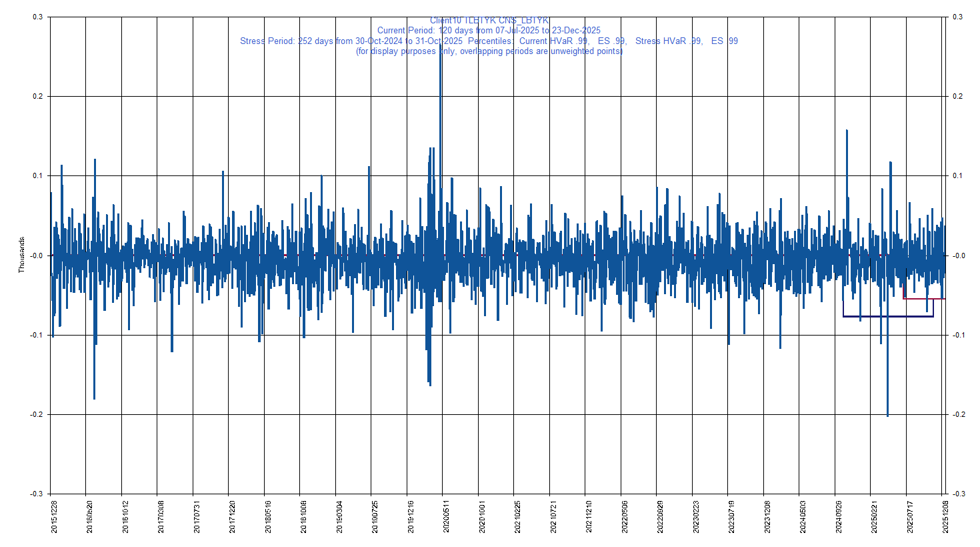The image size is (980, 547).
Task: Click the chart title 'Client10 ILBTYK CNS_LBTYK'
Action: pos(489,21)
